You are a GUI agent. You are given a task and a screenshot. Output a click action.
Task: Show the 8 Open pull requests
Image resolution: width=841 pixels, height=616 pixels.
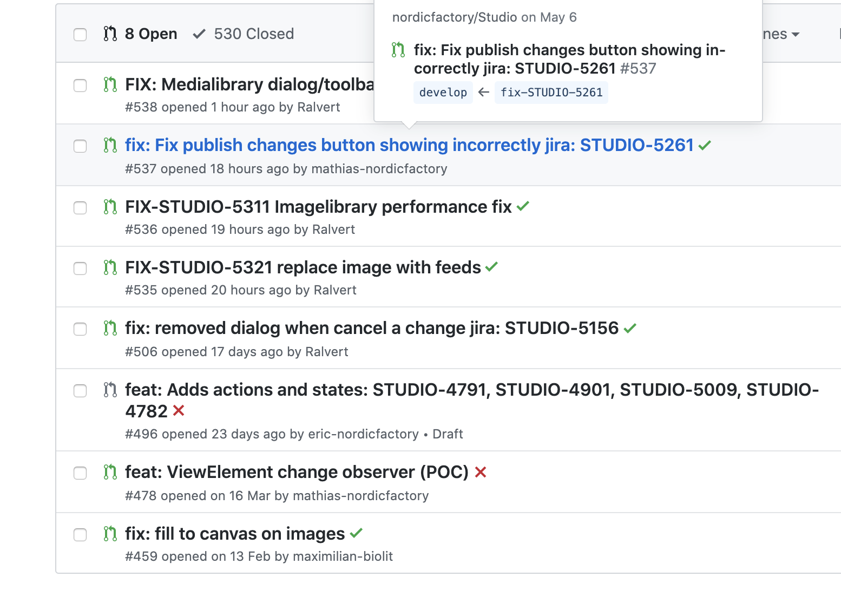tap(141, 34)
